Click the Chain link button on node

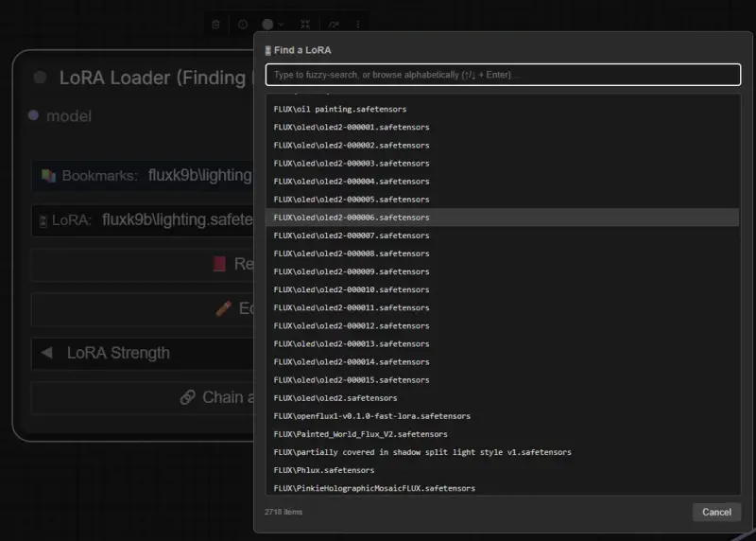click(143, 397)
